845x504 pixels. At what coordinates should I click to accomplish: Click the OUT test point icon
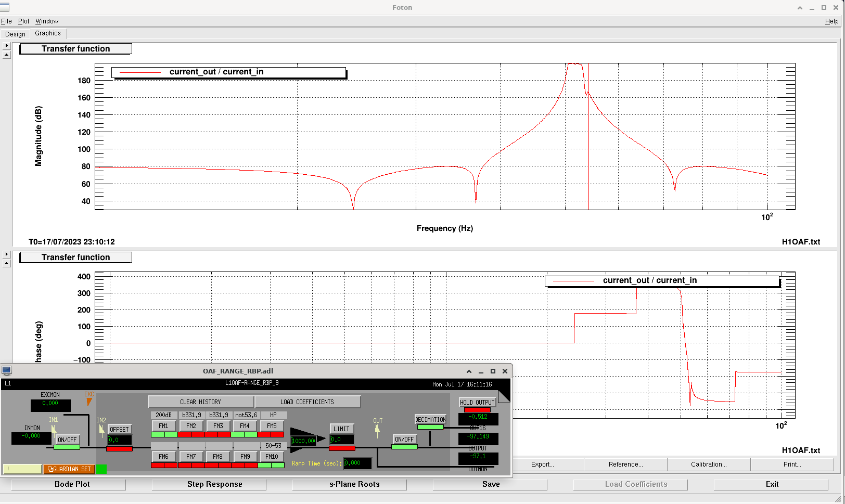click(377, 430)
